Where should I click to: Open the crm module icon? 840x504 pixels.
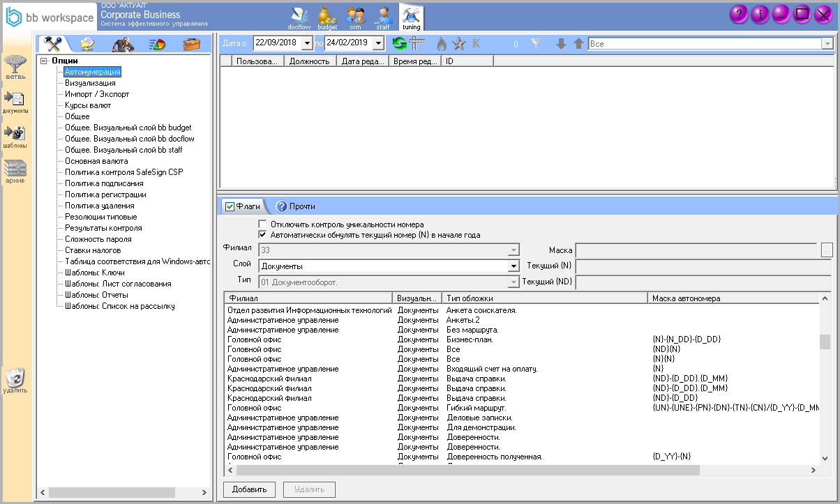point(355,17)
